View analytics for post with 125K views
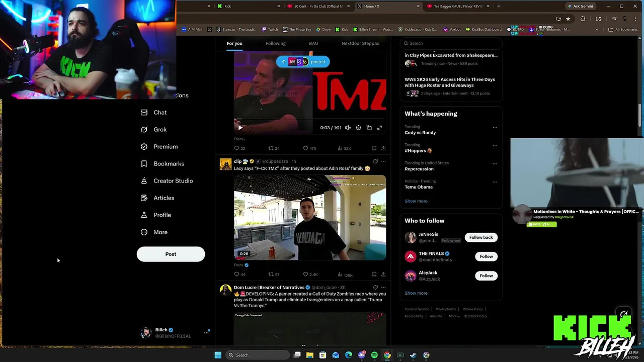Viewport: 644px width, 362px height. coord(345,275)
